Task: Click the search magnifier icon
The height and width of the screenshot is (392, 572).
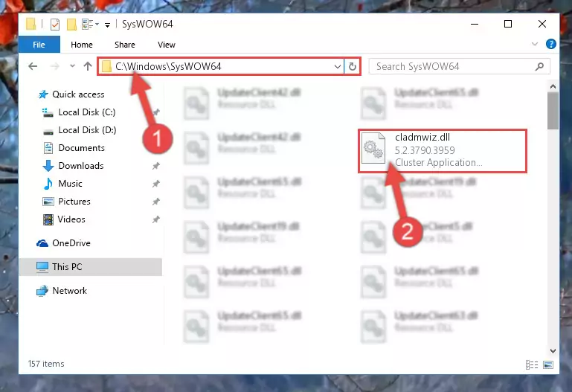Action: [x=539, y=66]
